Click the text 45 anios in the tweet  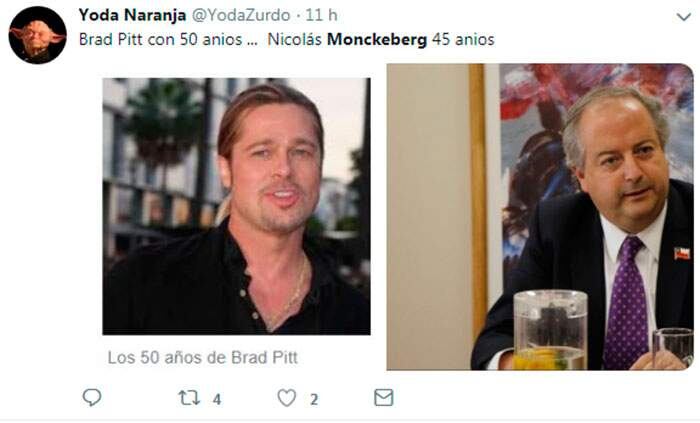click(463, 39)
